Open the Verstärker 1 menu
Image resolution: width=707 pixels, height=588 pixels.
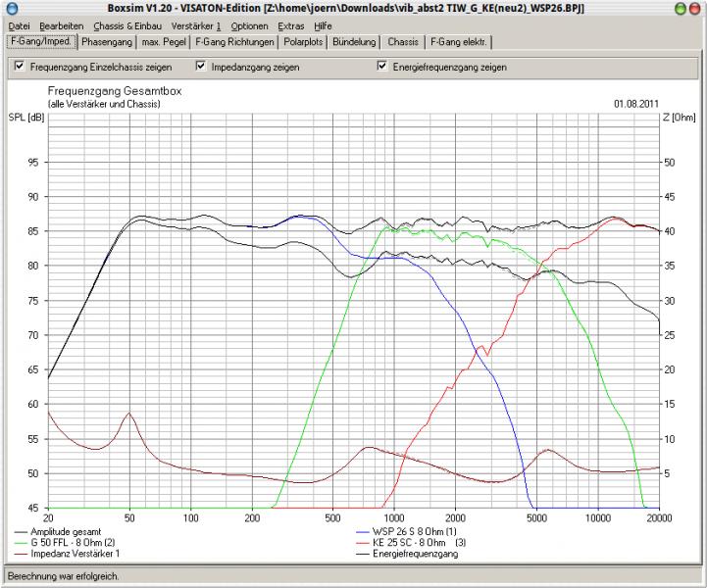pos(196,25)
